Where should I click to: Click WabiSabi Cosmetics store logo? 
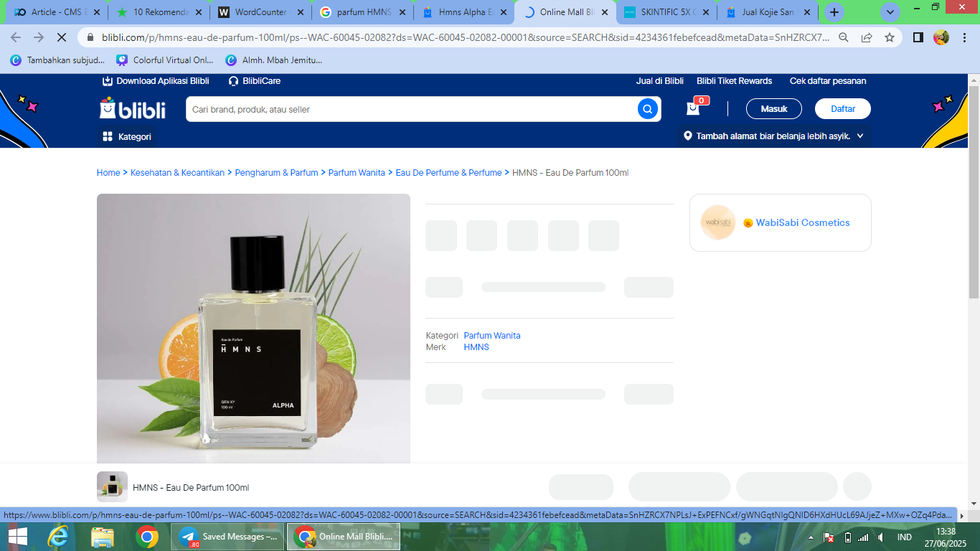tap(718, 222)
